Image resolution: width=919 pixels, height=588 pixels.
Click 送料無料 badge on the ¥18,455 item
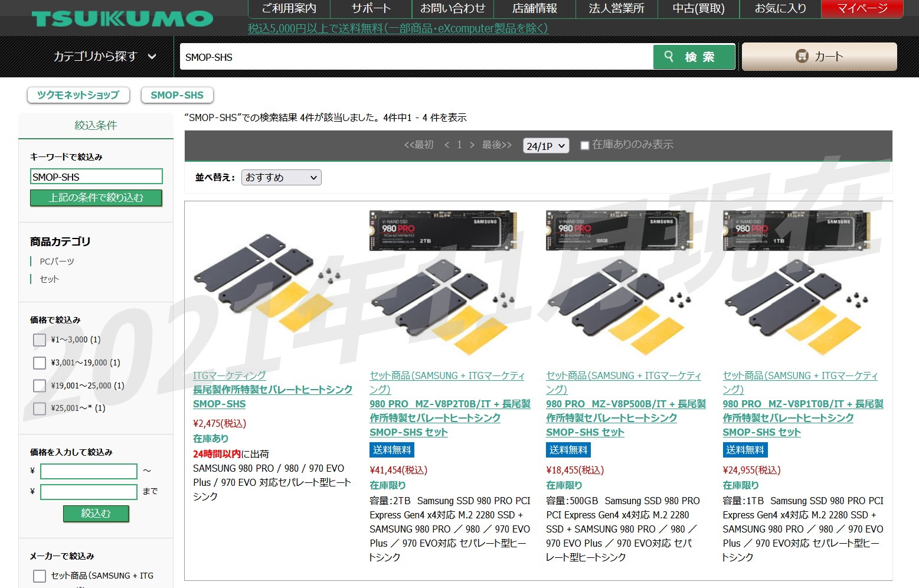[x=568, y=450]
